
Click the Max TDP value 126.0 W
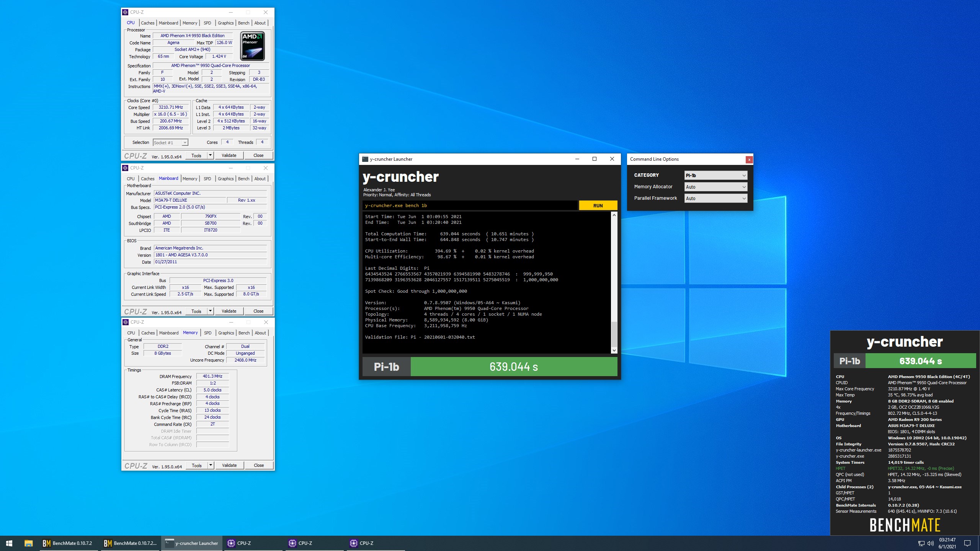click(x=224, y=42)
